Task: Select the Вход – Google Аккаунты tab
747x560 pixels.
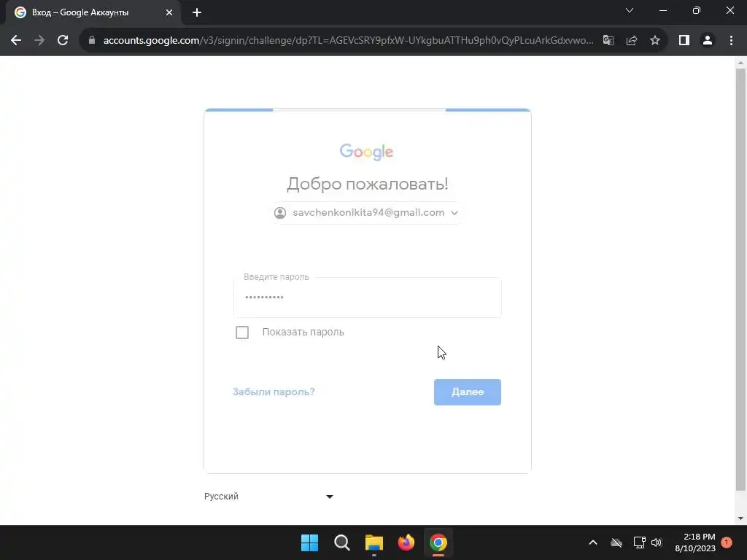Action: pyautogui.click(x=93, y=12)
